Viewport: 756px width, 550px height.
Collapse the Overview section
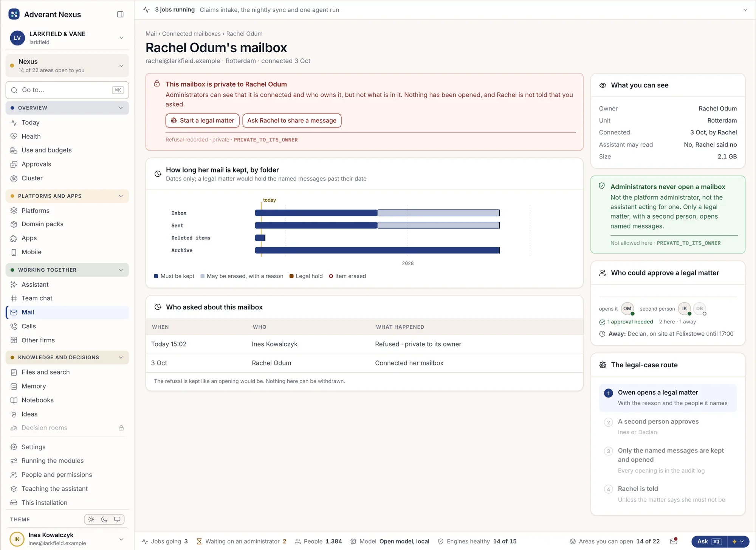(67, 108)
